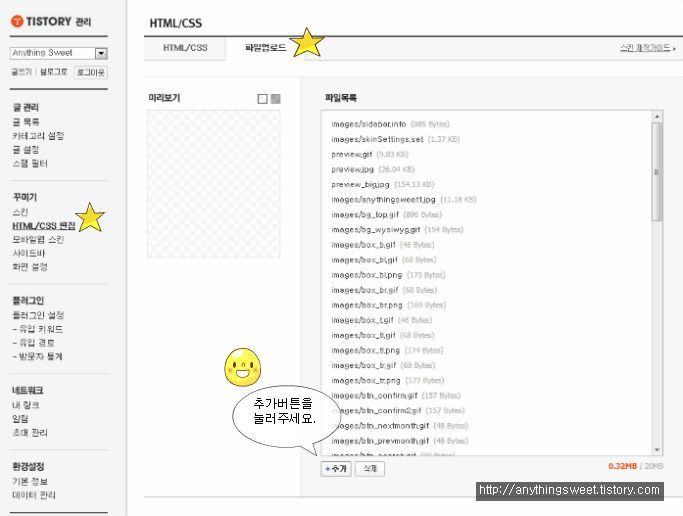
Task: Click file list scrollbar down arrow
Action: click(x=657, y=450)
